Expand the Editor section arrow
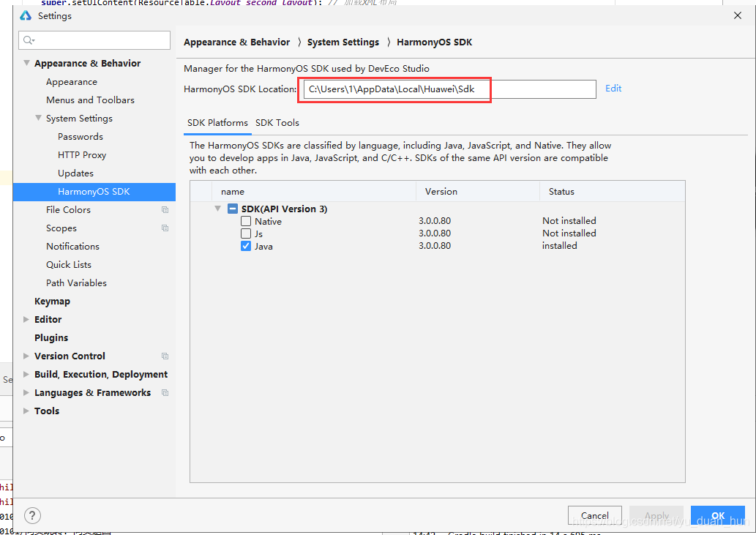Viewport: 756px width, 535px height. 26,320
